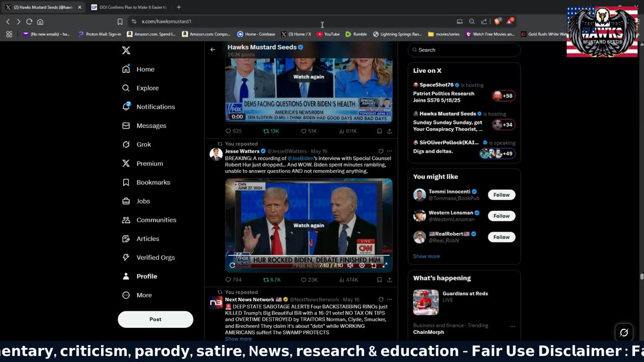The width and height of the screenshot is (644, 362).
Task: Click the Jobs briefcase icon
Action: coord(126,201)
